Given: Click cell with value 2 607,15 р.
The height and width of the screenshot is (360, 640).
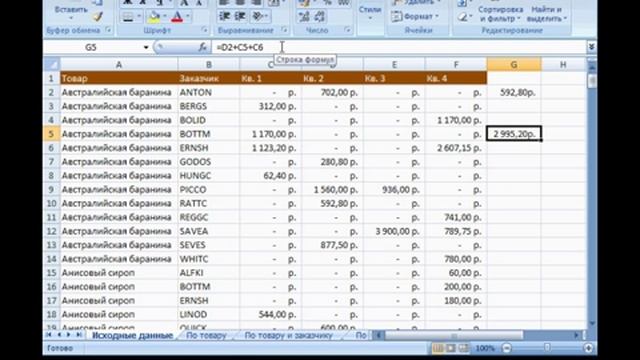Looking at the screenshot, I should [456, 148].
